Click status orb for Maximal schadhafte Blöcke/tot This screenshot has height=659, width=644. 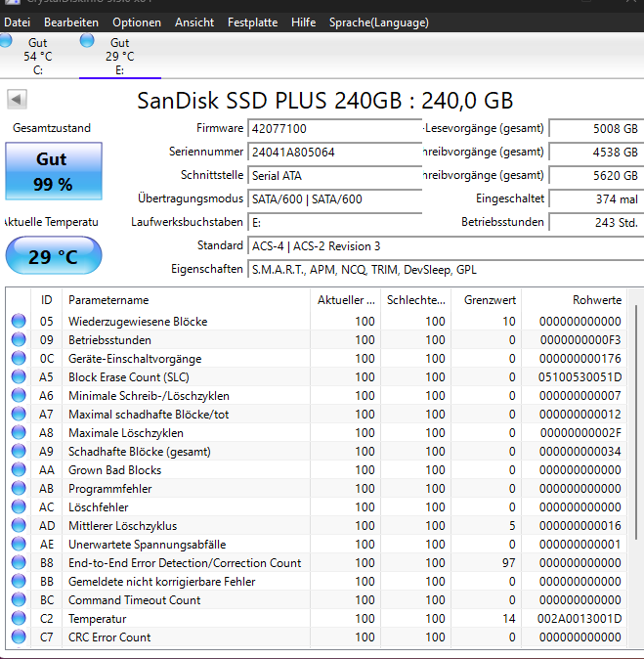coord(19,414)
